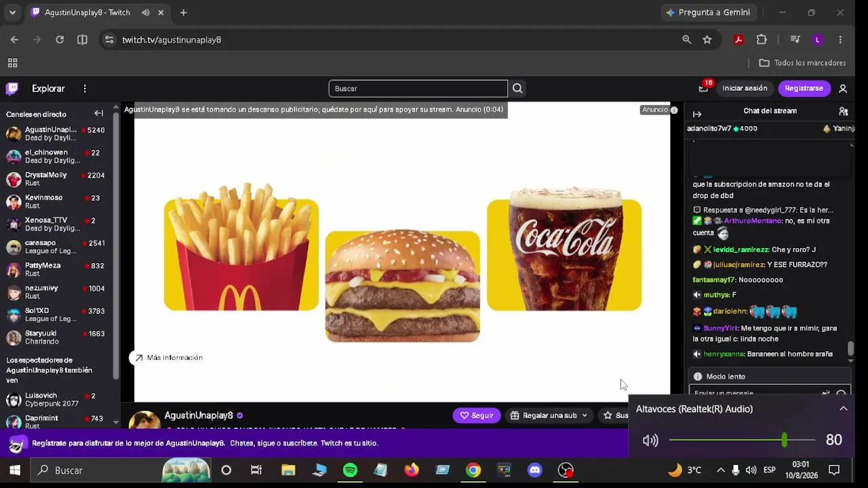
Task: Click the Twitch Buscar search field
Action: pyautogui.click(x=418, y=88)
